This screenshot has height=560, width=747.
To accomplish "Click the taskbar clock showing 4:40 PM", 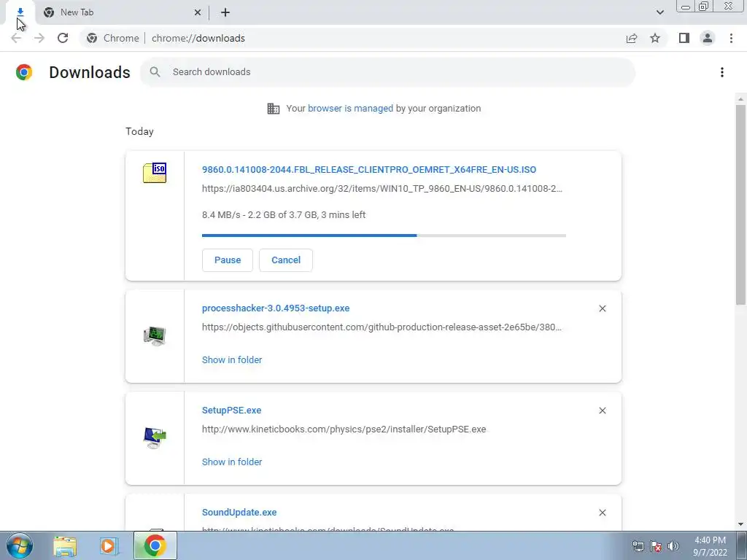I will [x=710, y=546].
